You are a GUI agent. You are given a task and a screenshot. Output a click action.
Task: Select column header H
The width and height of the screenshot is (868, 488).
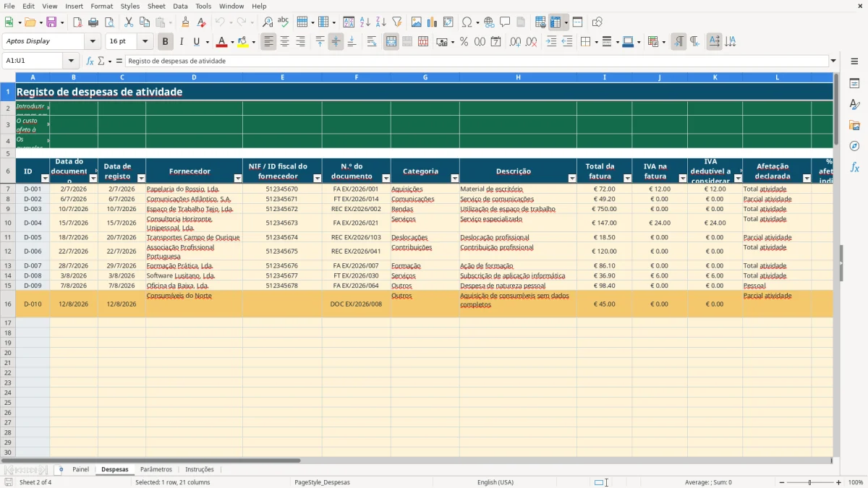click(518, 77)
